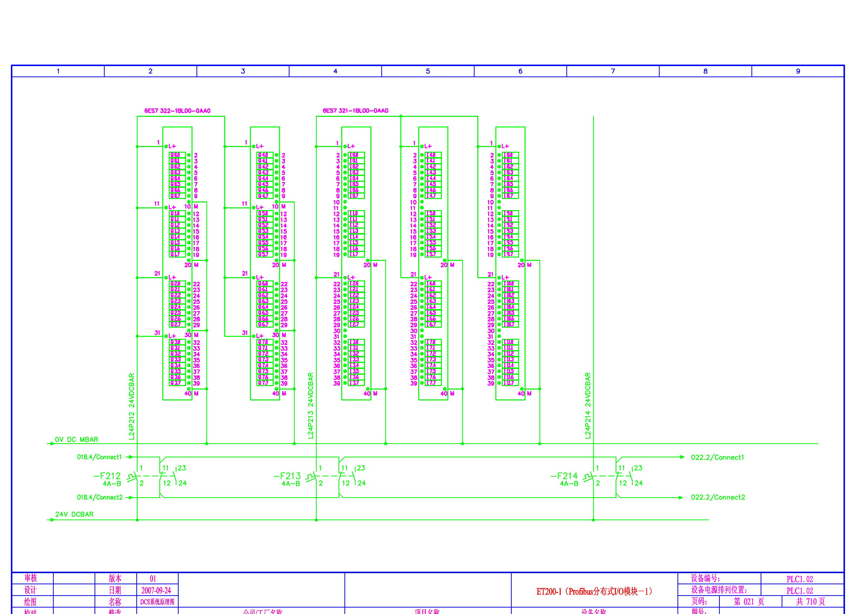
Task: Click the DCS系统原理图 name cell
Action: tap(157, 602)
